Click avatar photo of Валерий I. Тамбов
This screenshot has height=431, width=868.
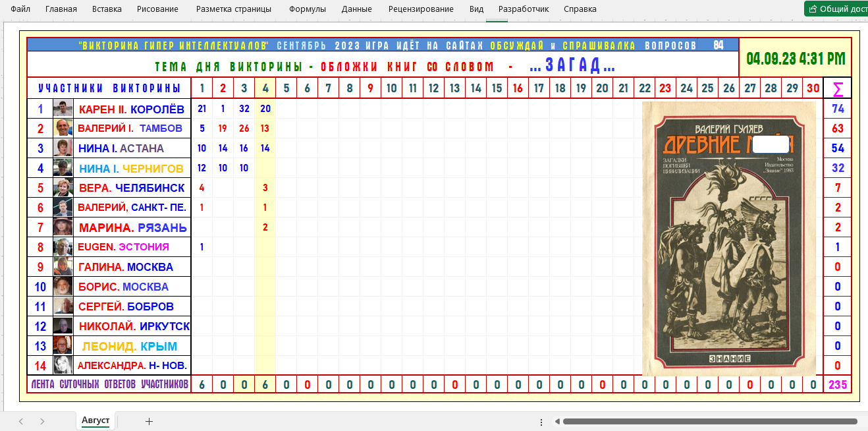click(63, 129)
